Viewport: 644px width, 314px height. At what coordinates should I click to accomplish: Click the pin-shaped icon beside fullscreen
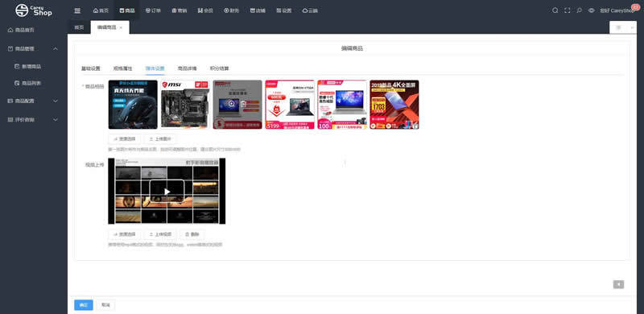click(x=579, y=10)
